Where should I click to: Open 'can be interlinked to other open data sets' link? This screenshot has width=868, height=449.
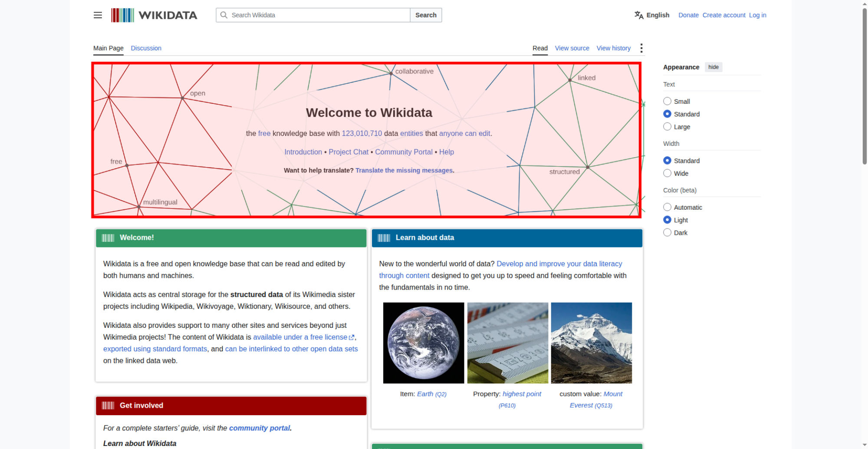pos(291,349)
